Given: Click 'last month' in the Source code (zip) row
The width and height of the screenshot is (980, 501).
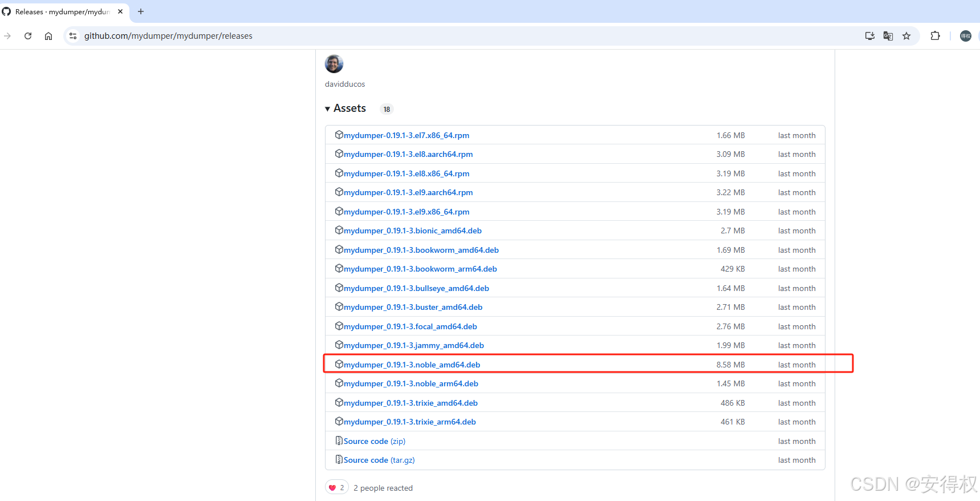Looking at the screenshot, I should (x=797, y=441).
